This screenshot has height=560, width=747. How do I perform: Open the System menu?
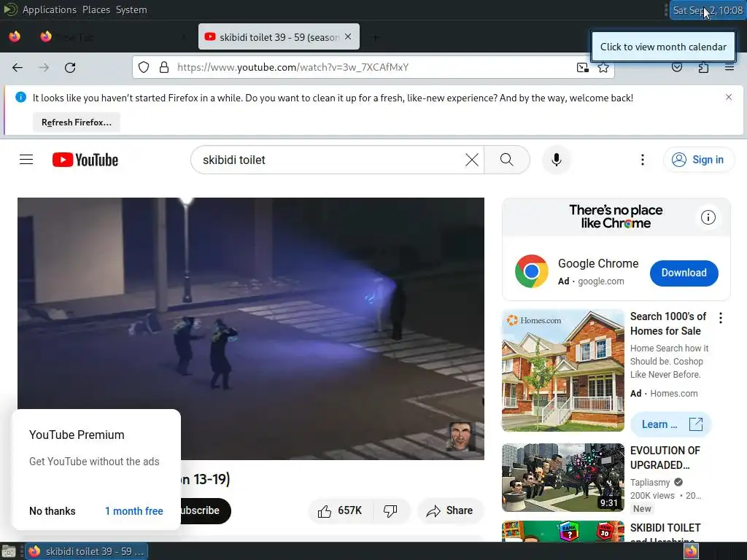(131, 9)
